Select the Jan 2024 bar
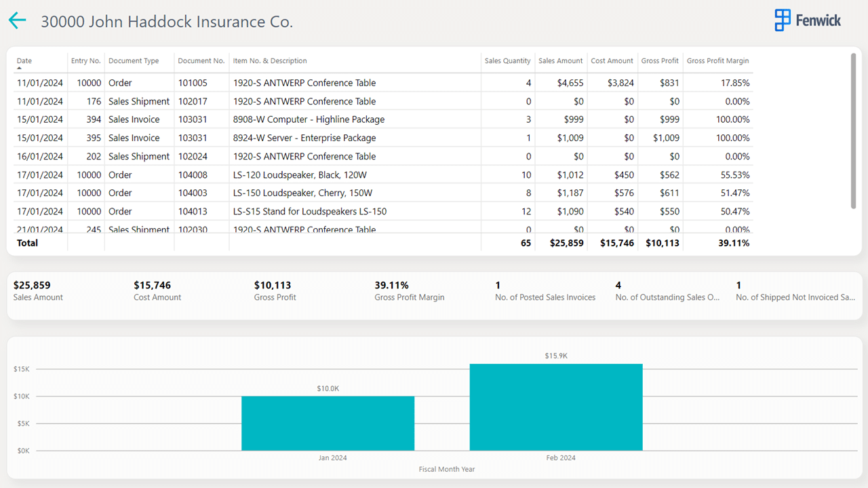 coord(328,424)
